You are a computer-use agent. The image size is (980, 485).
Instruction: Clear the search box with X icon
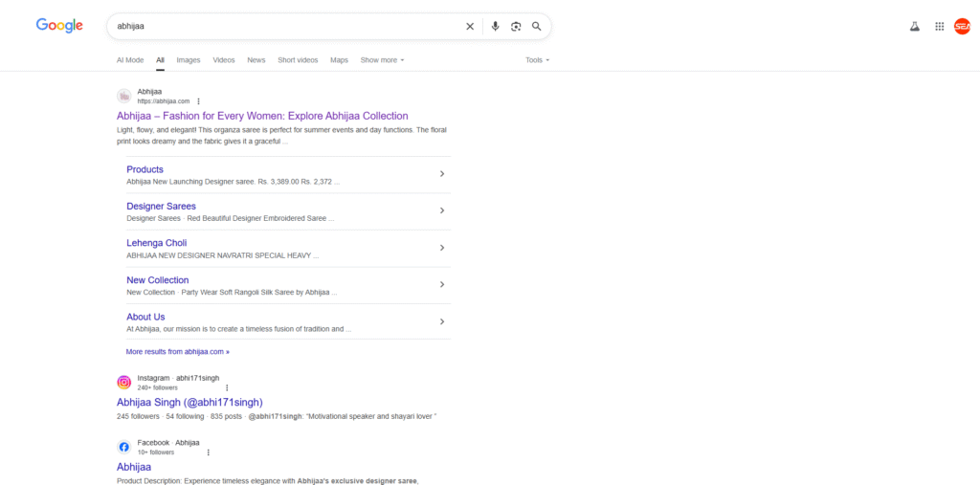point(470,26)
